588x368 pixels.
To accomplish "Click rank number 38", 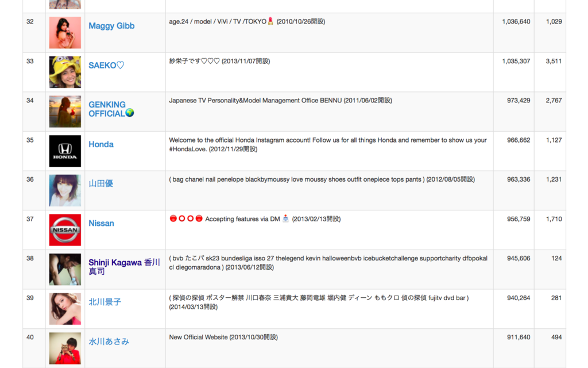I will [x=30, y=258].
